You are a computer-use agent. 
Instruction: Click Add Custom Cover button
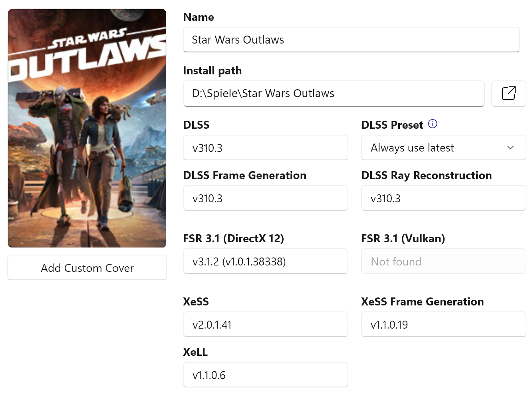(x=87, y=267)
